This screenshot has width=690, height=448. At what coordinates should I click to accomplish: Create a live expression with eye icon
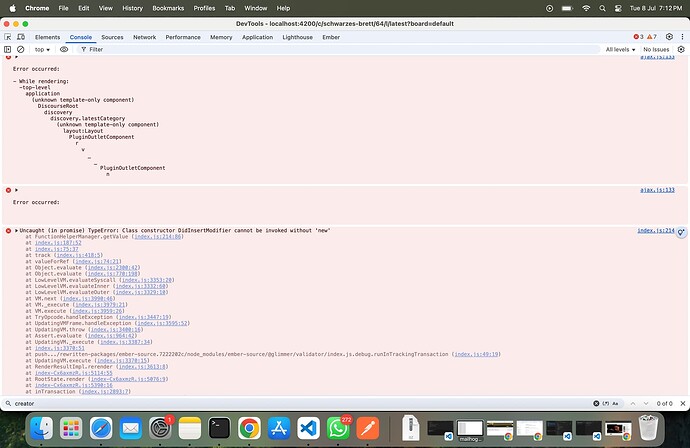pos(64,49)
